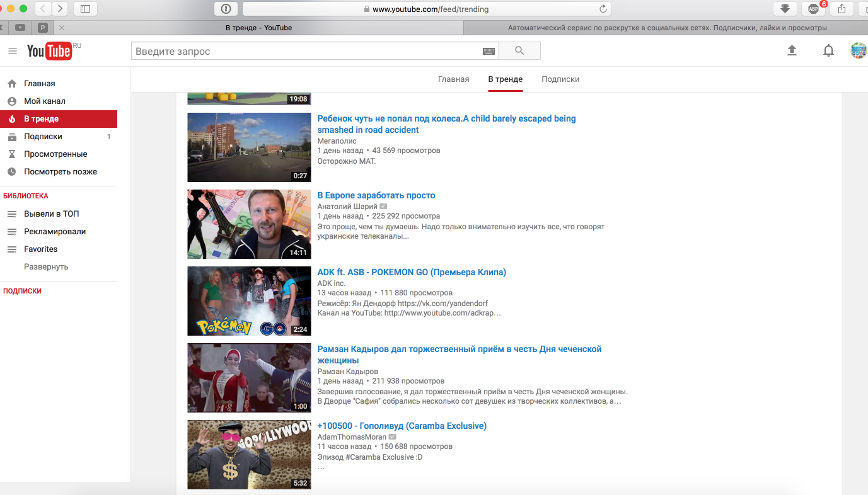Open the notifications bell
This screenshot has height=495, width=868.
click(x=829, y=51)
